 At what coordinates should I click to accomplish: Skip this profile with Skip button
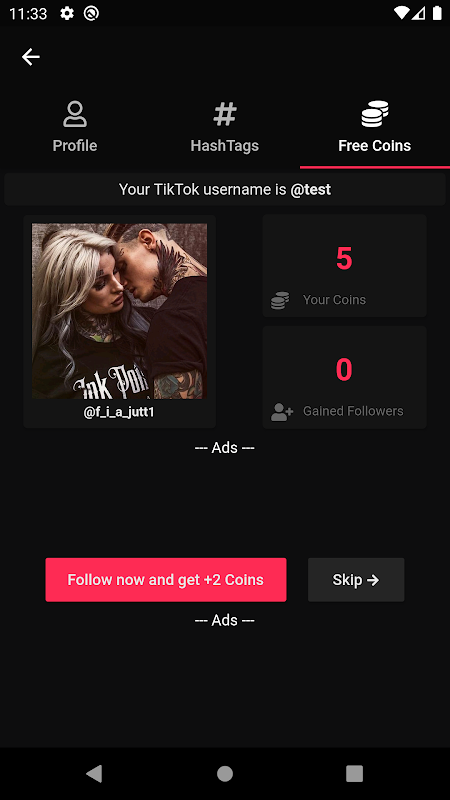point(356,580)
